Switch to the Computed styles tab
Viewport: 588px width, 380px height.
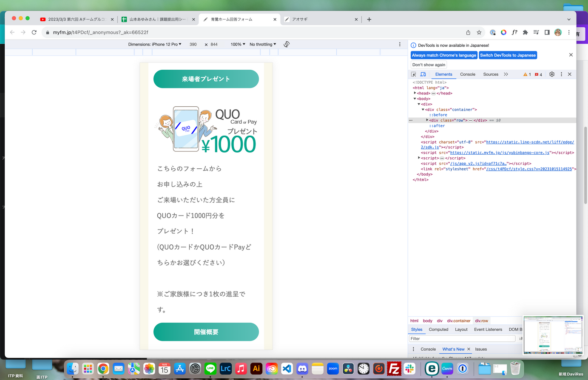(x=438, y=329)
